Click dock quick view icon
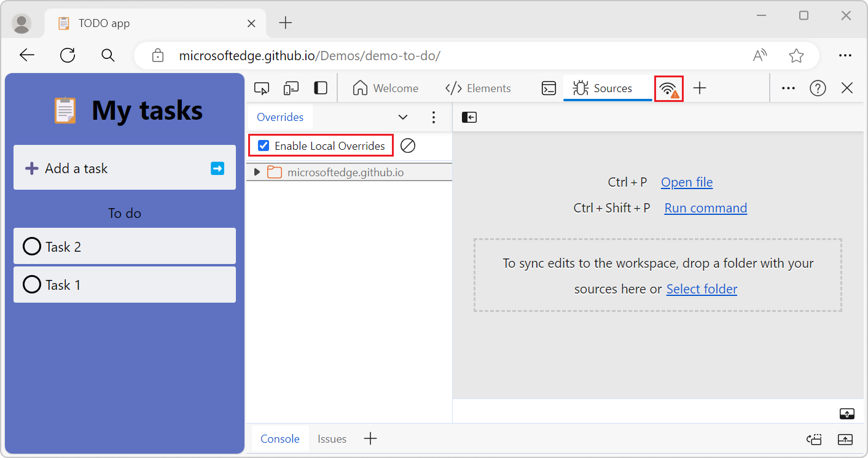Viewport: 868px width, 458px height. click(815, 439)
